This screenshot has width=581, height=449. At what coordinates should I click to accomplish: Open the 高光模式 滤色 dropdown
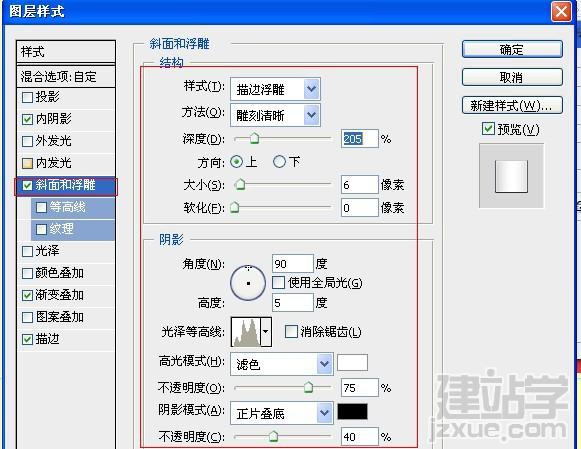coord(282,364)
